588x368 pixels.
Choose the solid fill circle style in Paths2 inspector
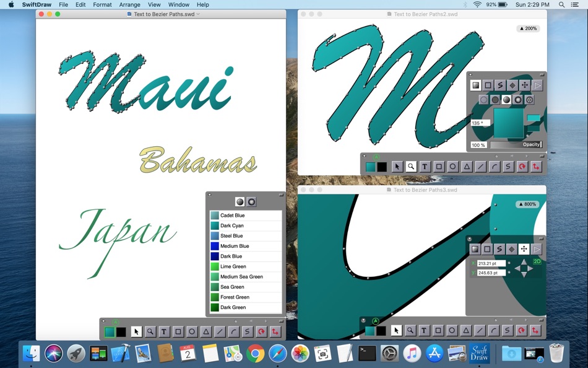495,100
